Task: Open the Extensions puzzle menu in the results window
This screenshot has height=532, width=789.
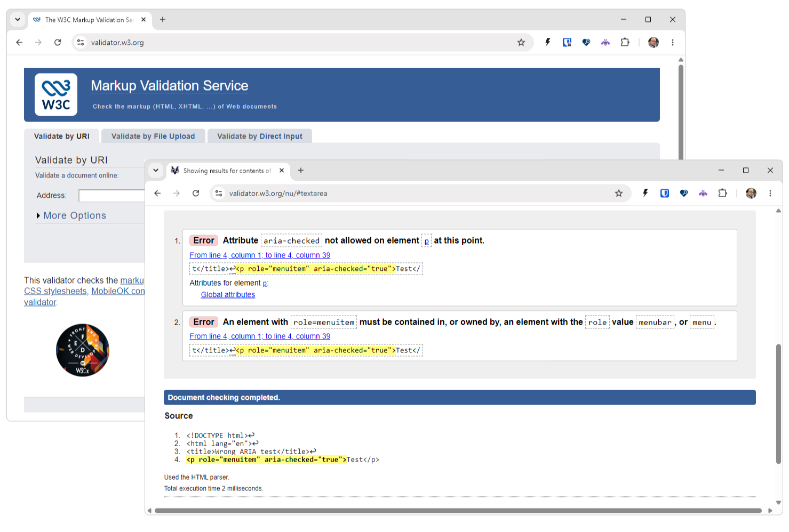Action: point(722,194)
